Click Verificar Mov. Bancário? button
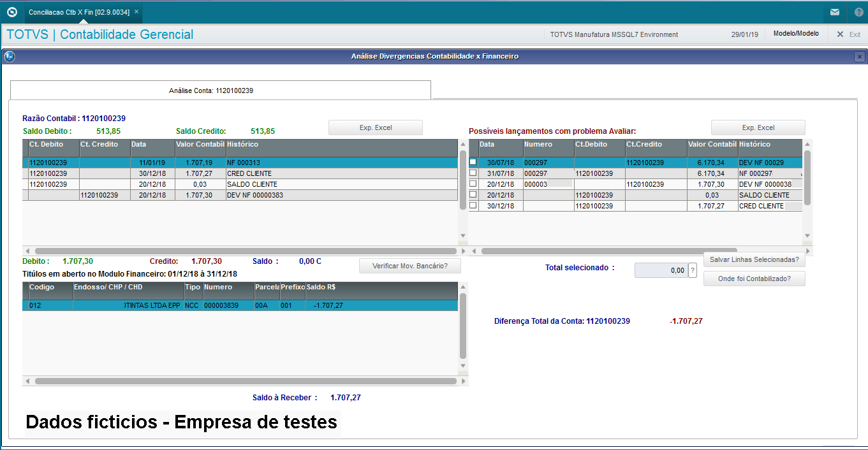The width and height of the screenshot is (868, 450). [409, 266]
